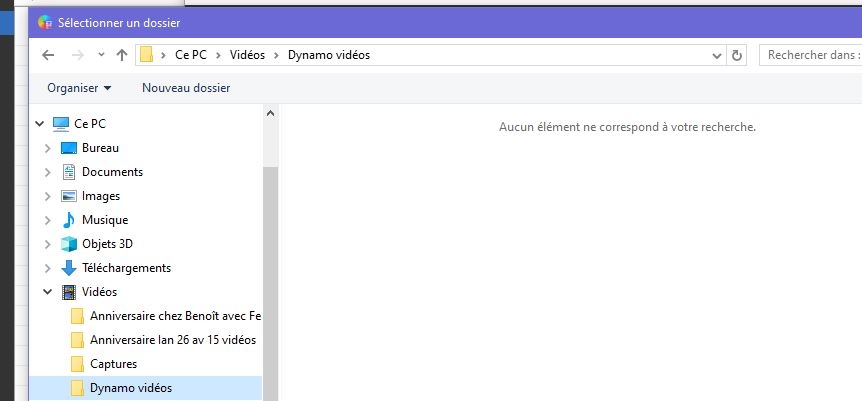Open the Organiser menu
Viewport: 862px width, 401px height.
click(79, 88)
